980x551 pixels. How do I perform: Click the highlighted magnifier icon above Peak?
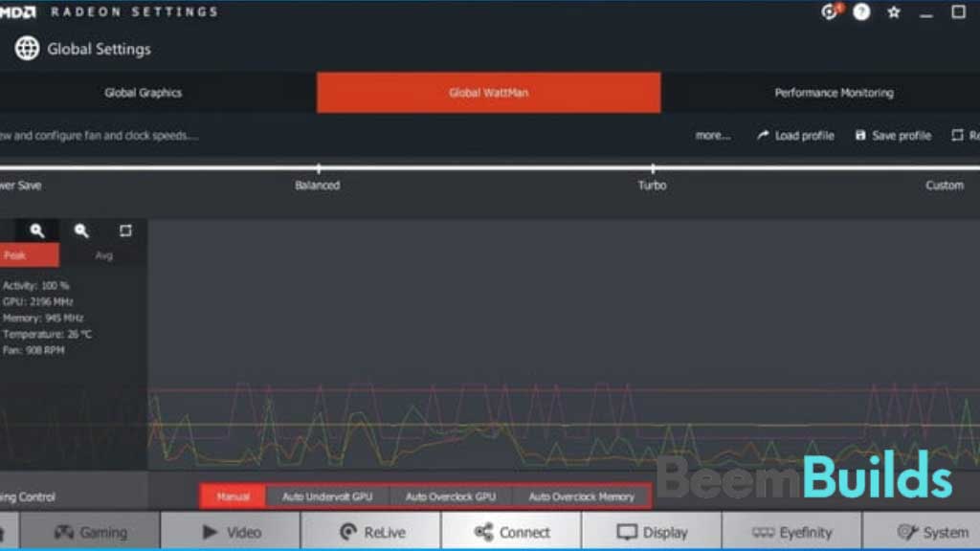coord(37,231)
